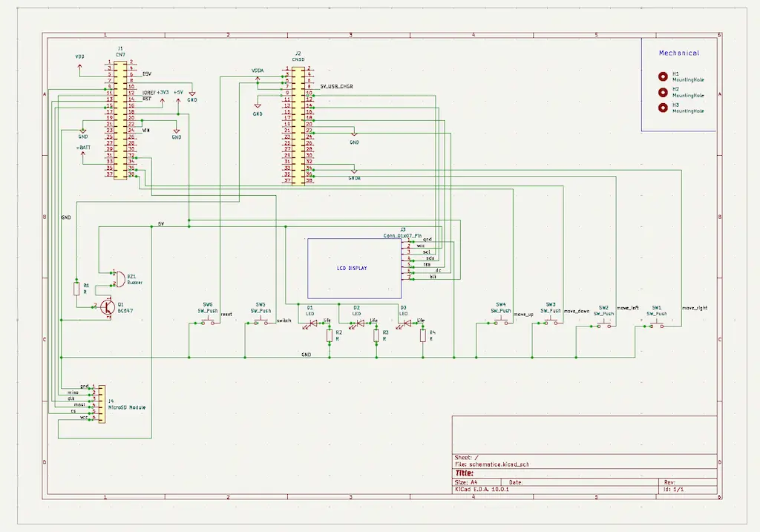Click the E5V pin label
760x532 pixels.
click(x=147, y=74)
